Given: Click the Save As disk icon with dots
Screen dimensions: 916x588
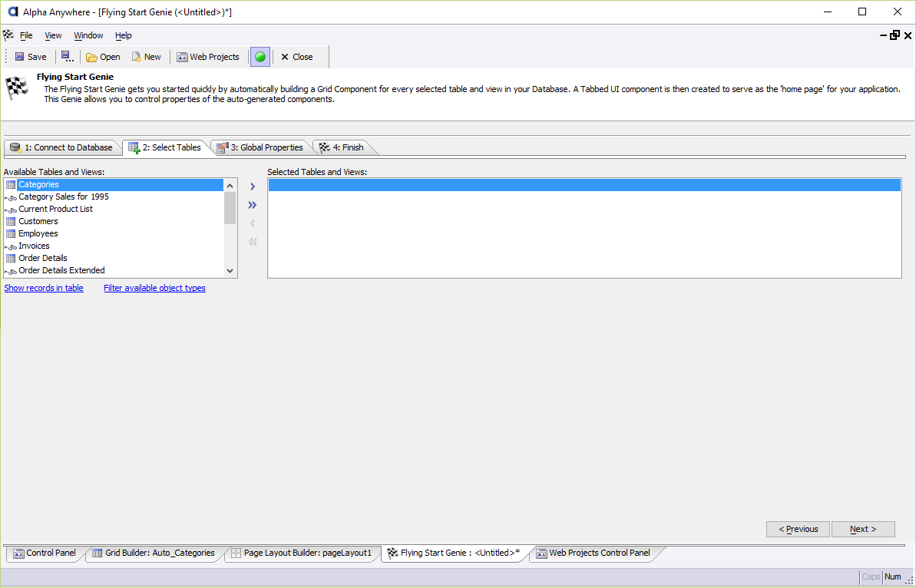Looking at the screenshot, I should coord(67,57).
